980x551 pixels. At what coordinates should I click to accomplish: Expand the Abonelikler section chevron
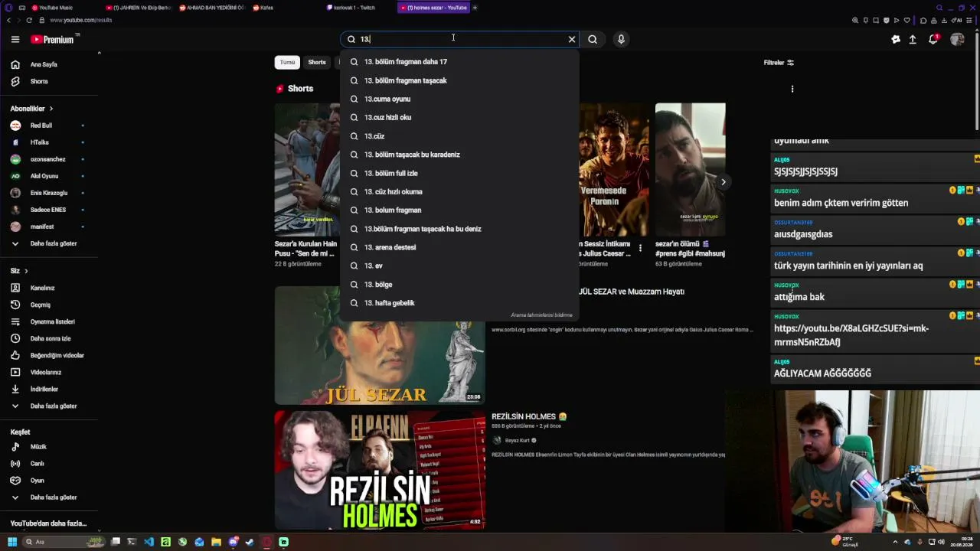(51, 109)
